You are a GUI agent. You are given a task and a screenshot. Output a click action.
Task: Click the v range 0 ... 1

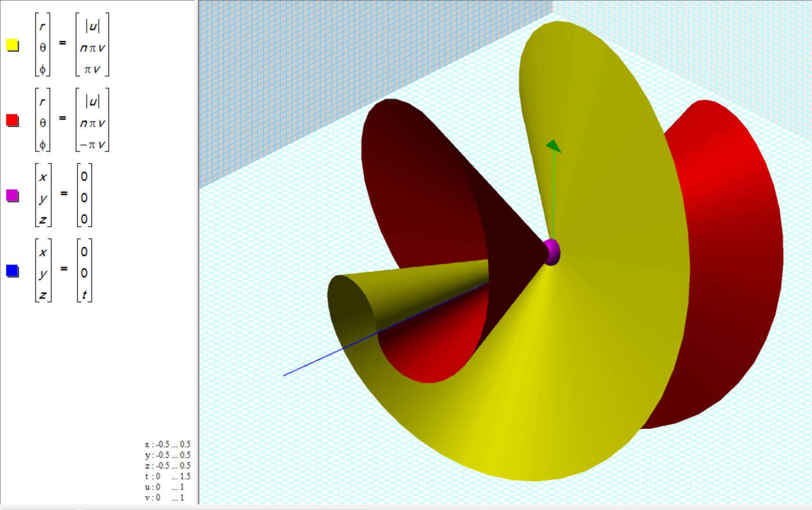coord(165,498)
